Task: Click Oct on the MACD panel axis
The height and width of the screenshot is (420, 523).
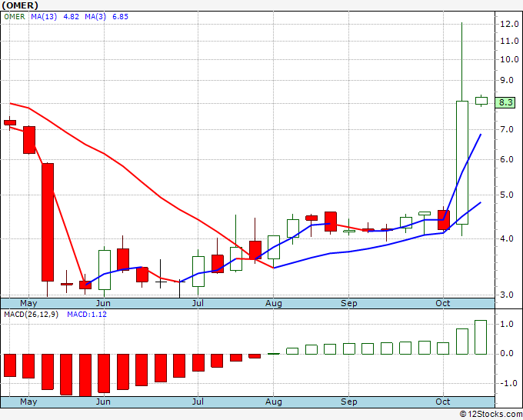Action: click(x=443, y=402)
